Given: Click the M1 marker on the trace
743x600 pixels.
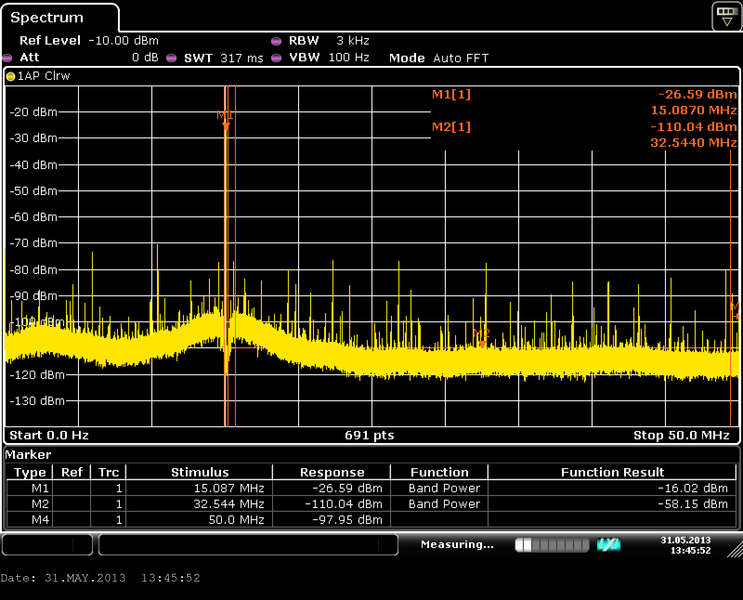Looking at the screenshot, I should click(225, 116).
